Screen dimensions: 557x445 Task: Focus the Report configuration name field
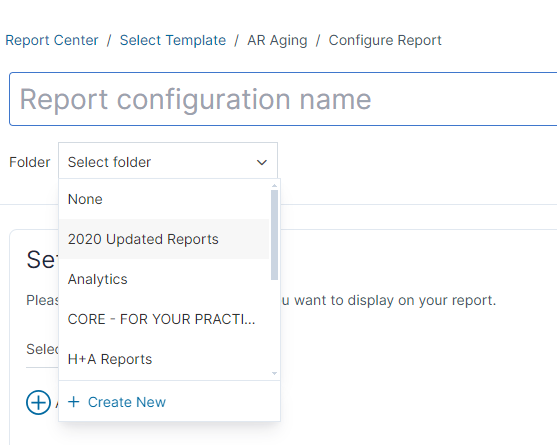click(x=283, y=99)
